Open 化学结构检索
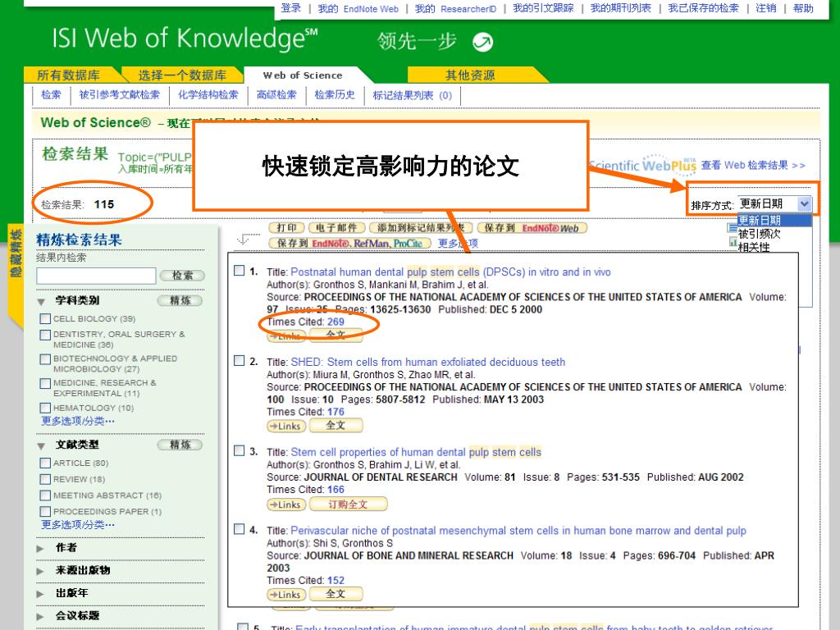 tap(208, 95)
